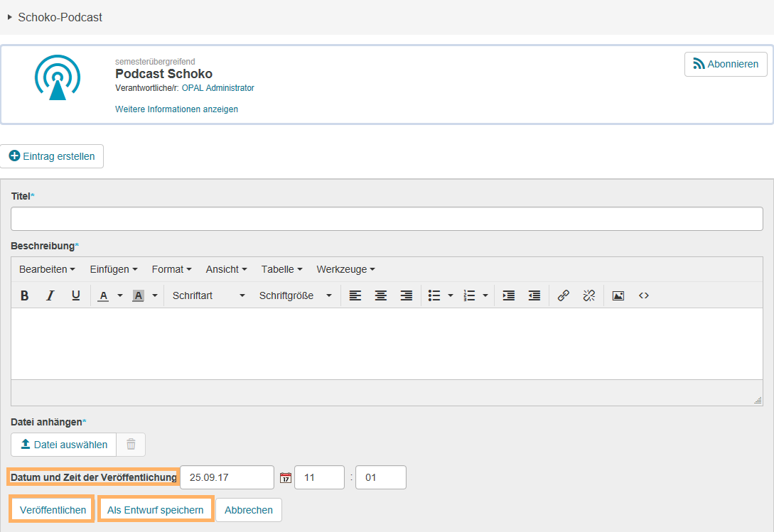
Task: Open the text color picker arrow
Action: [x=120, y=295]
